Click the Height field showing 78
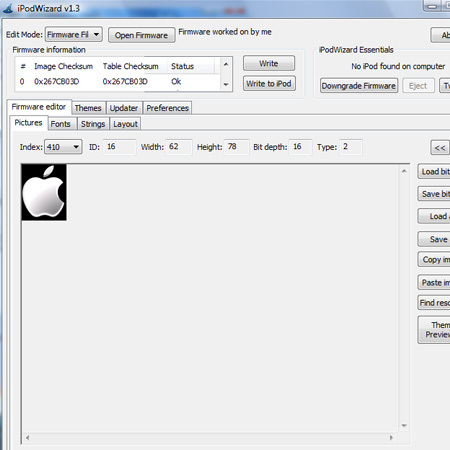The image size is (450, 450). pos(236,147)
